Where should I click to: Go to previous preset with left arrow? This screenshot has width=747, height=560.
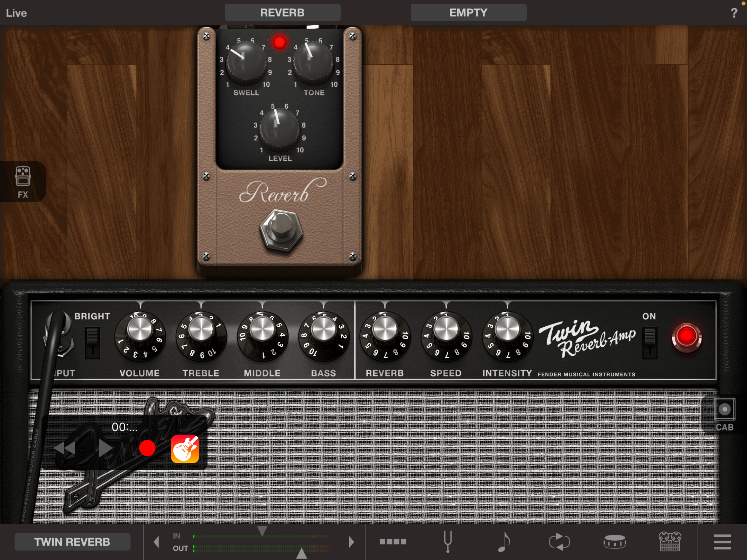pos(156,542)
